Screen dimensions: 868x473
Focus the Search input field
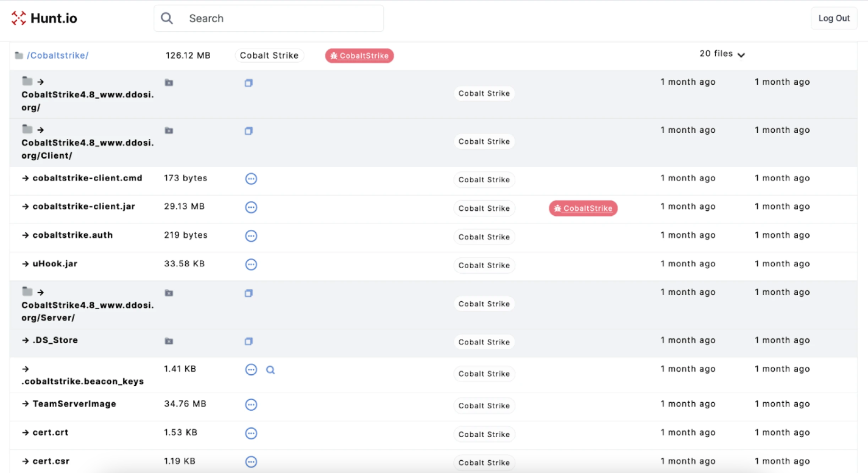[x=269, y=18]
